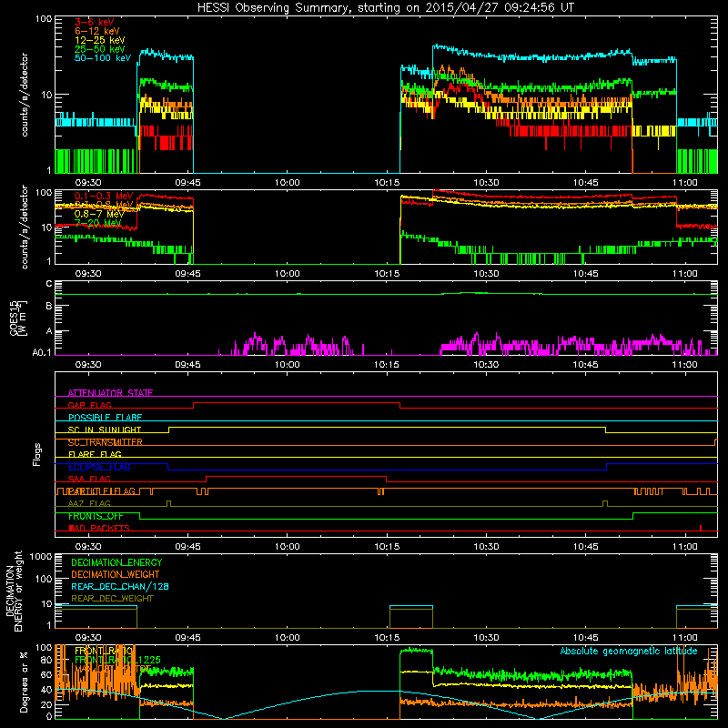
Task: Click the DECIMATION_ENERGY legend label
Action: coord(116,562)
